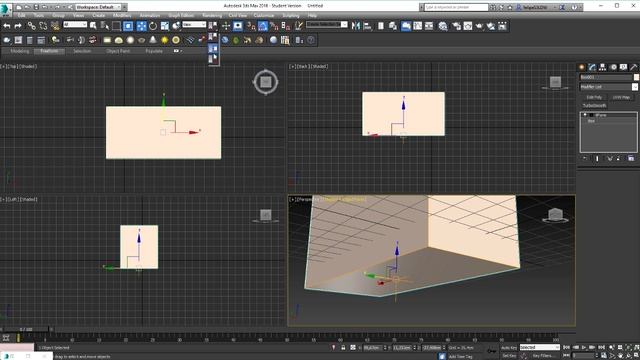This screenshot has width=640, height=360.
Task: Activate the Select and Rotate tool
Action: [x=153, y=26]
